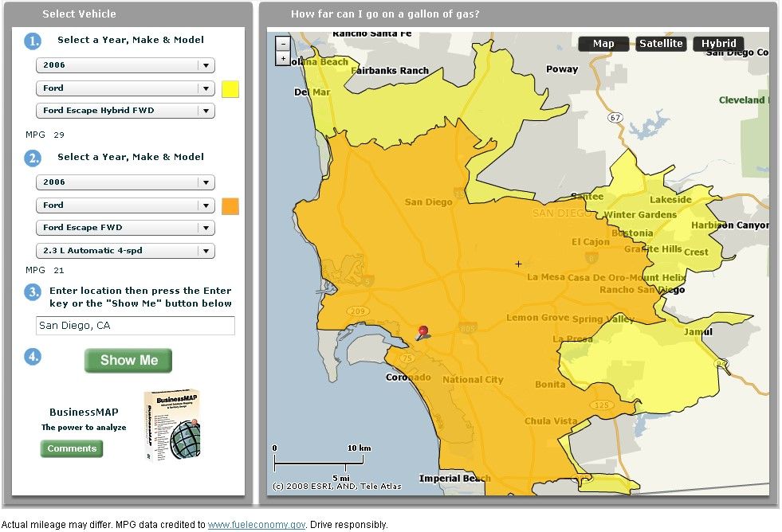Click the map scale bar
This screenshot has width=782, height=532.
319,464
